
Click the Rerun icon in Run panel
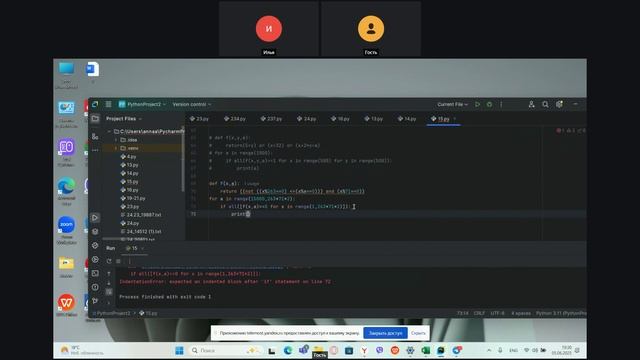click(x=109, y=261)
